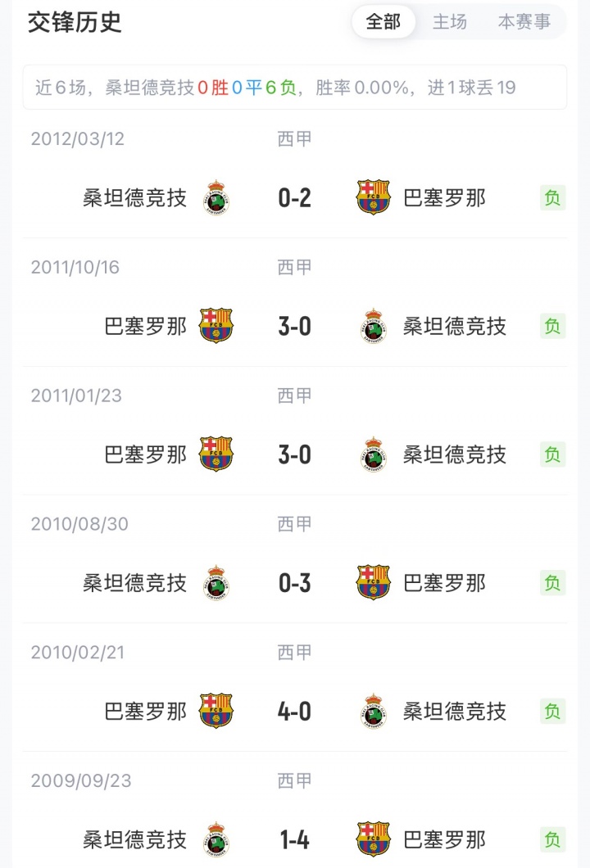Screen dimensions: 590x868
Task: Open the 4-0 score of 2010/02/21 match
Action: pyautogui.click(x=295, y=711)
